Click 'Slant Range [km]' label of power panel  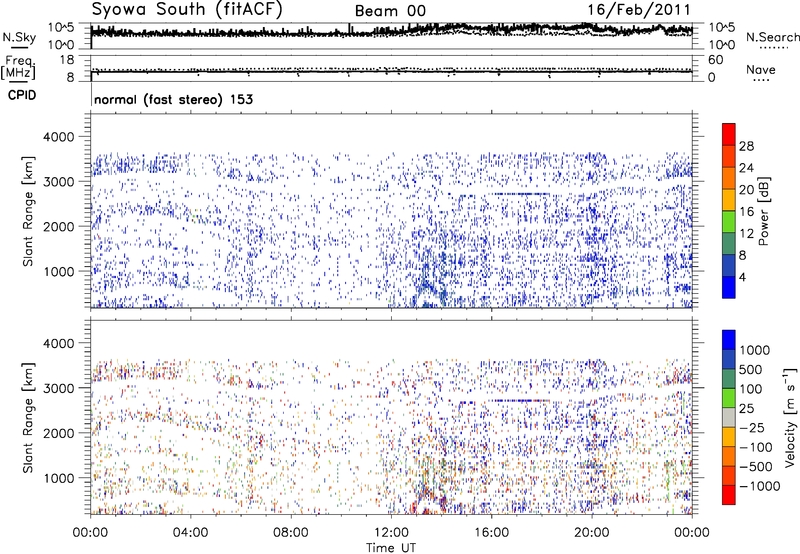coord(28,211)
